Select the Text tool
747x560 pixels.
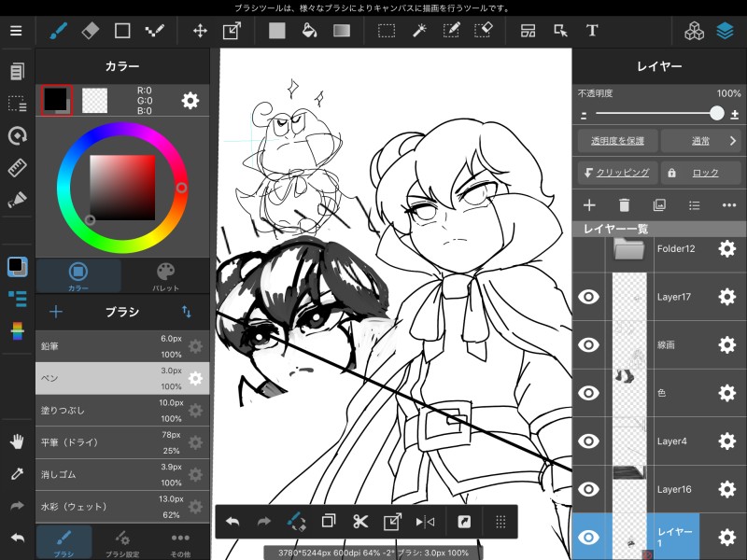point(592,31)
